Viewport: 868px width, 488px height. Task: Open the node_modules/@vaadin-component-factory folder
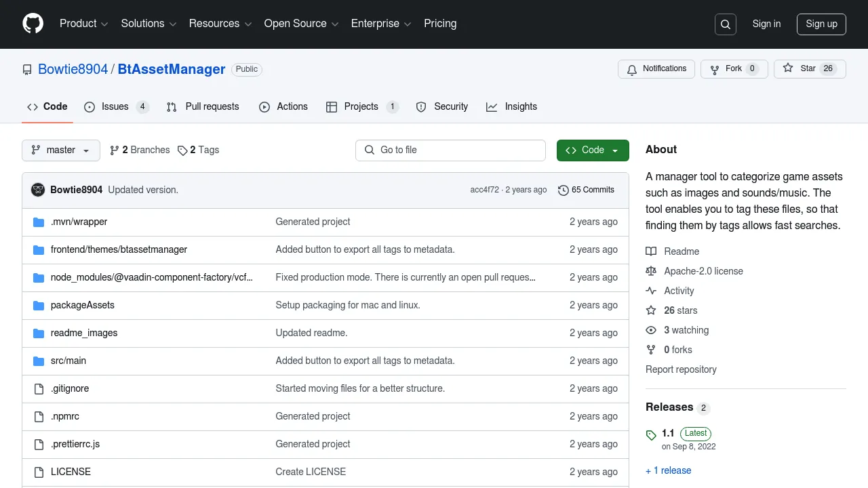[152, 277]
